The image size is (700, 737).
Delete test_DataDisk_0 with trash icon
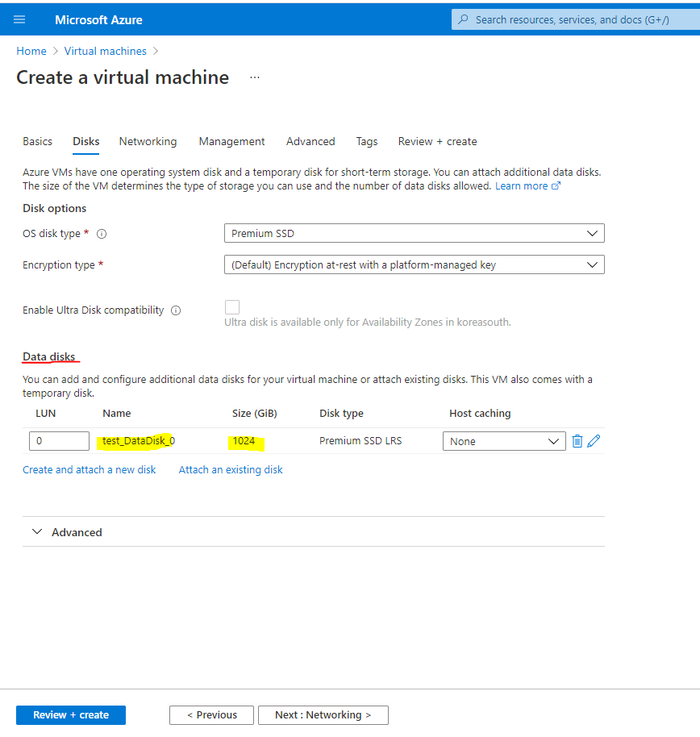coord(577,441)
